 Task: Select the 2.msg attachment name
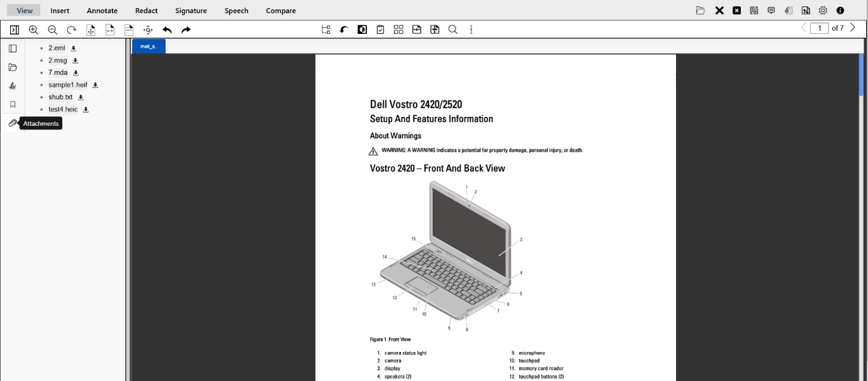pyautogui.click(x=58, y=60)
